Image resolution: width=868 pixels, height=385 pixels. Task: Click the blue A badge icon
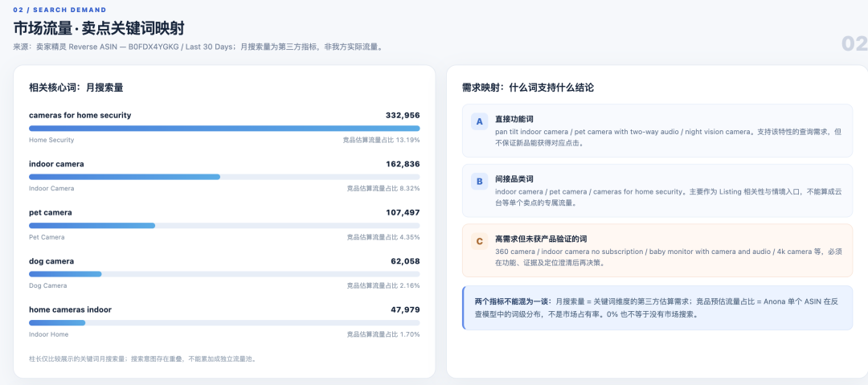(x=479, y=121)
